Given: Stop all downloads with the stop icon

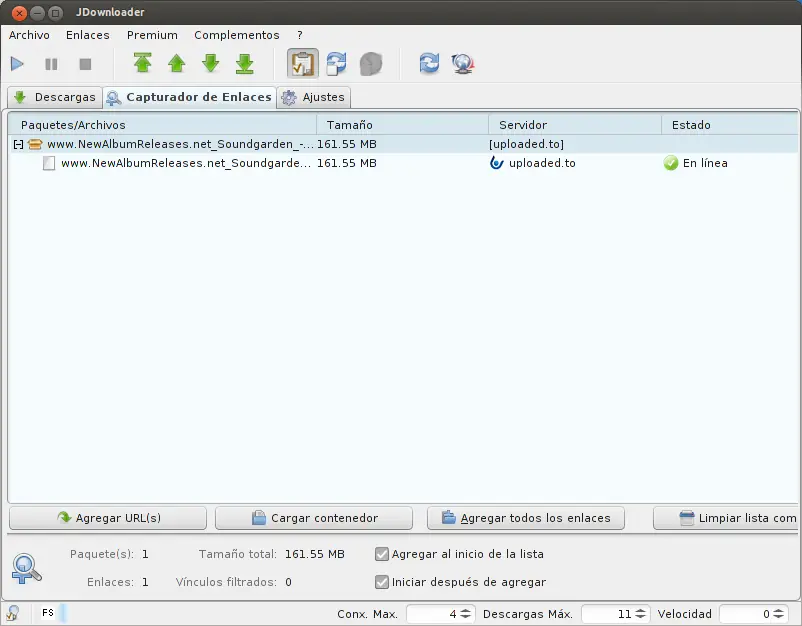Looking at the screenshot, I should pyautogui.click(x=85, y=64).
